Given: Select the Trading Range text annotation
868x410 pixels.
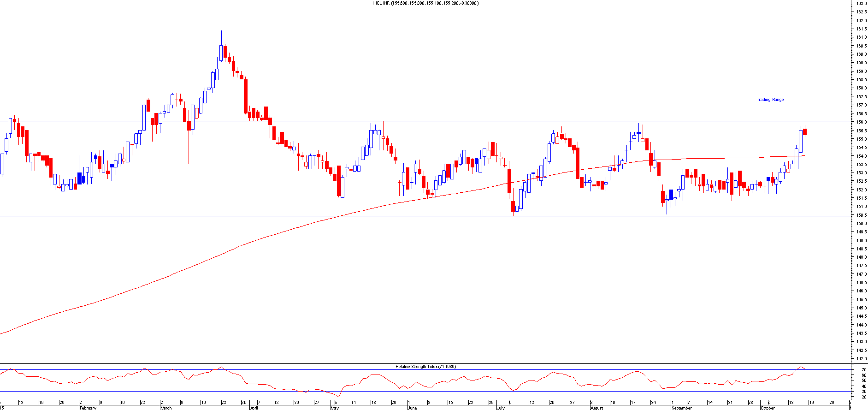Looking at the screenshot, I should [x=770, y=100].
